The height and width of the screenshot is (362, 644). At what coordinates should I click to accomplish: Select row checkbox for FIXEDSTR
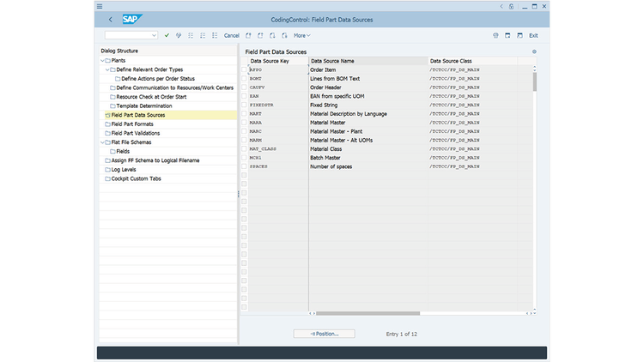coord(244,105)
